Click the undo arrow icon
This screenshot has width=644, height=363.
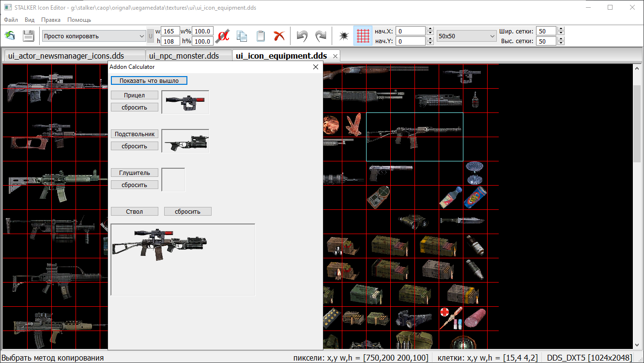[302, 36]
